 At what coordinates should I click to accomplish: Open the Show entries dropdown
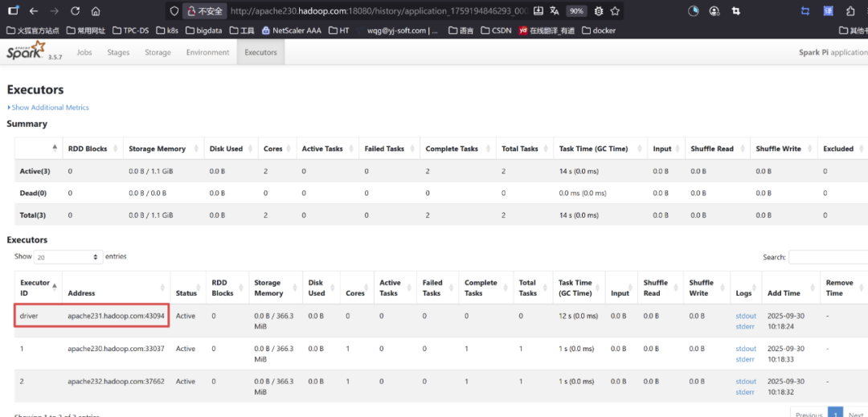click(x=68, y=257)
